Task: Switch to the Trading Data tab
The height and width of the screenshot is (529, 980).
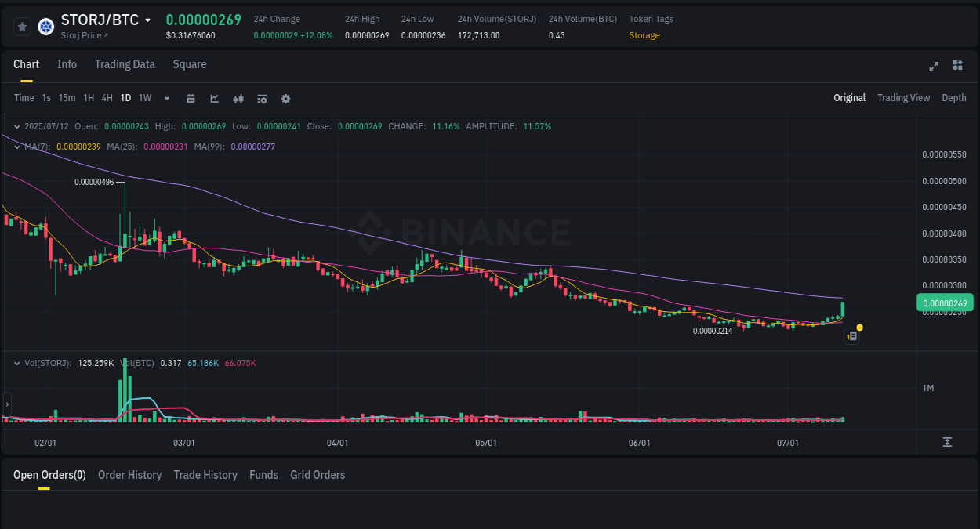Action: coord(125,64)
